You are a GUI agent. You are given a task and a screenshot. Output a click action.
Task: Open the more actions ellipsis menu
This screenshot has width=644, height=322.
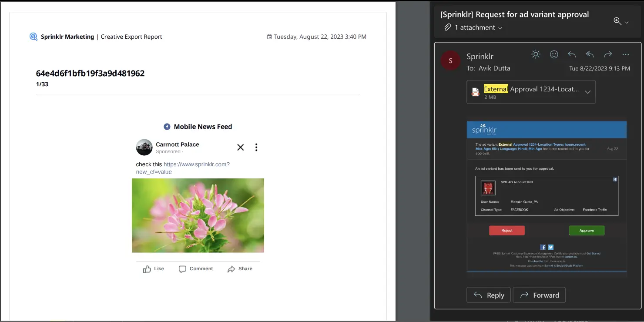(626, 54)
